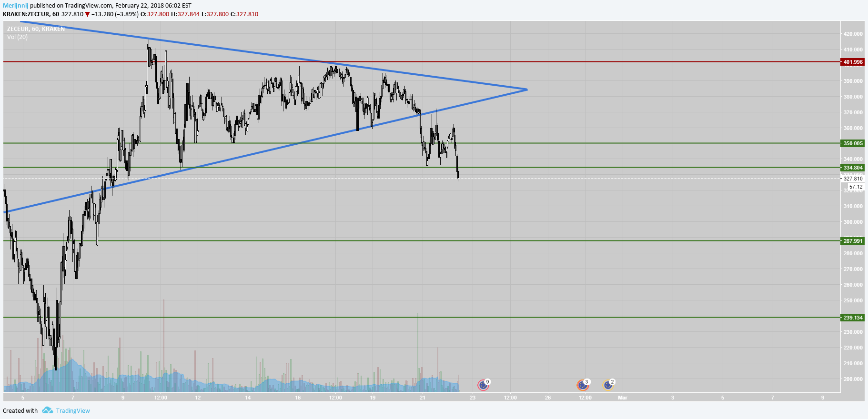Click the 26 date label on time axis

(548, 398)
